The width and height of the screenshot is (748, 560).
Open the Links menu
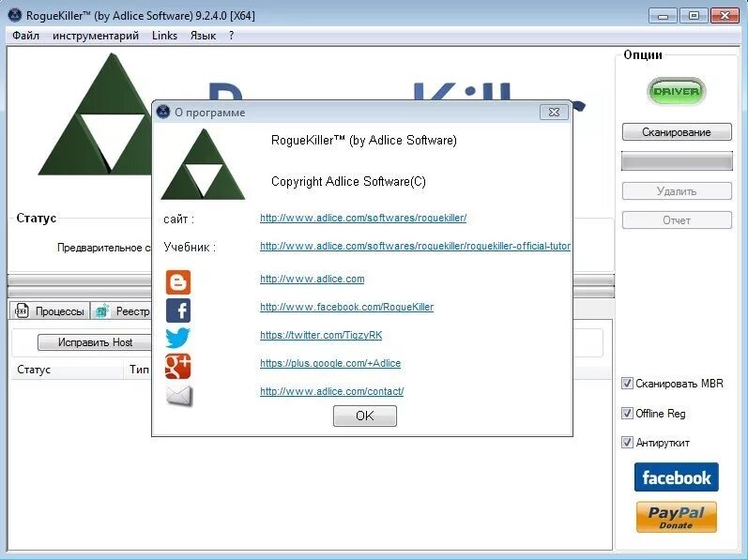164,36
